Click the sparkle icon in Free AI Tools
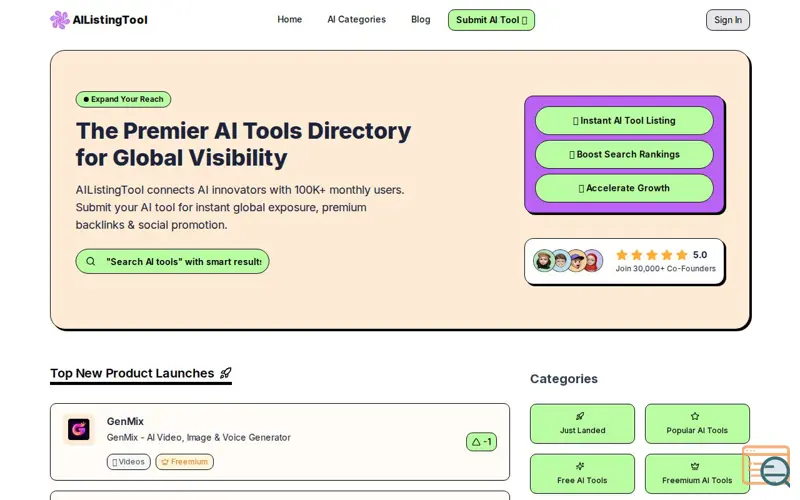 pos(580,466)
